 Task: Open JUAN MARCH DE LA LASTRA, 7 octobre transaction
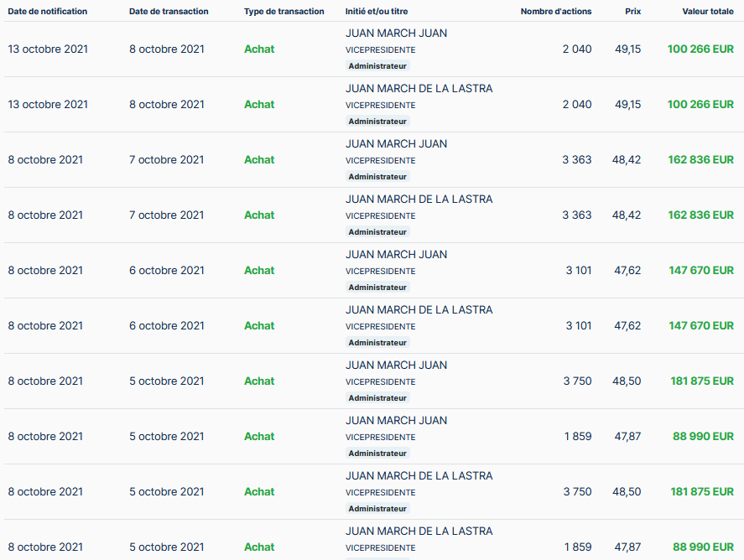(419, 200)
